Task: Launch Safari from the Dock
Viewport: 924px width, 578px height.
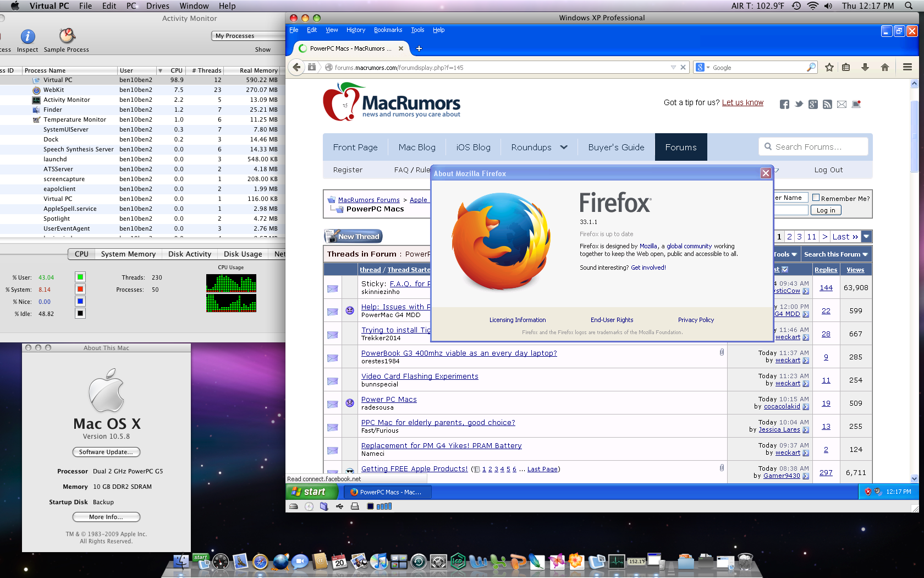Action: pyautogui.click(x=260, y=561)
